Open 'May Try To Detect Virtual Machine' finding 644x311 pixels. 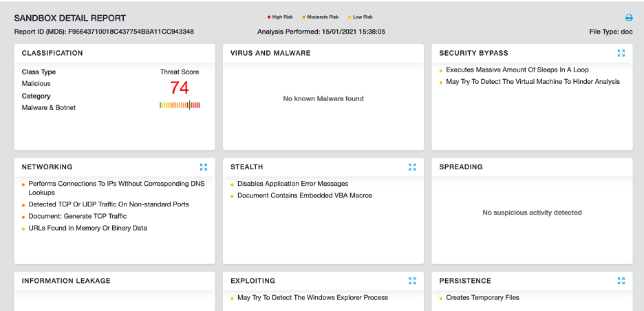click(533, 82)
